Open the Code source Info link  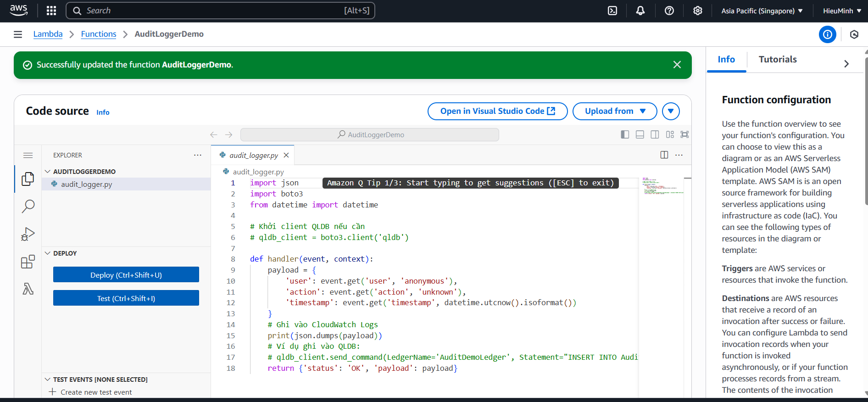pos(103,112)
